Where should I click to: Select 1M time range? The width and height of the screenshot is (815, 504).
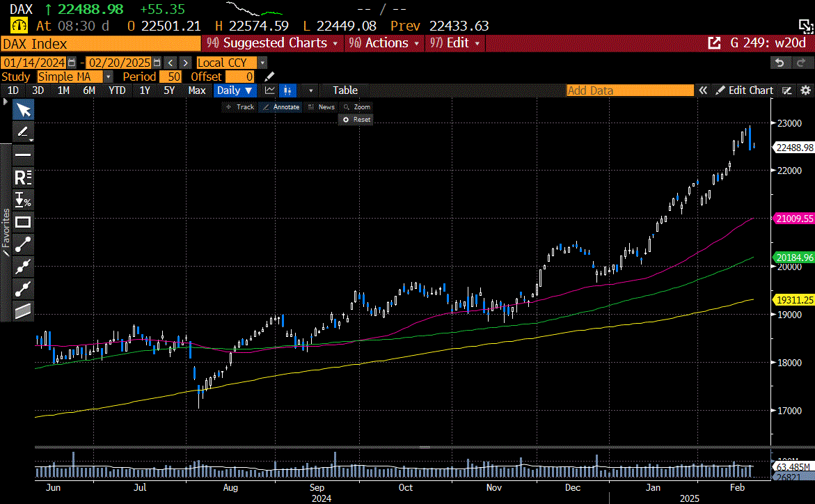pos(63,90)
